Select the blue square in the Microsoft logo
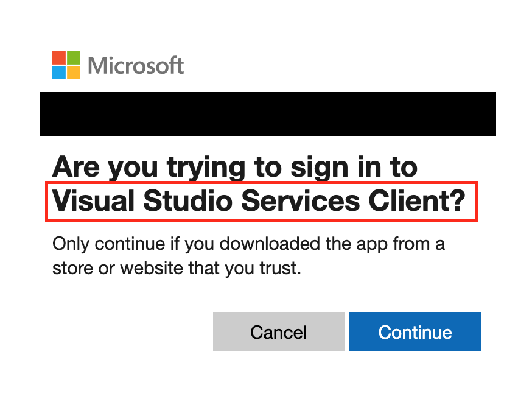 click(59, 73)
